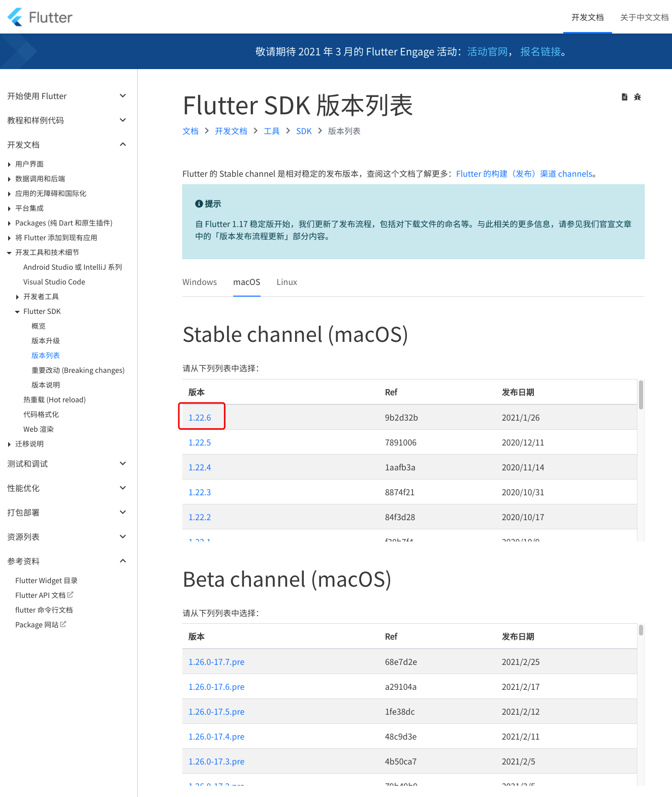Screen dimensions: 672x797
Task: Open the page source document icon
Action: [625, 97]
